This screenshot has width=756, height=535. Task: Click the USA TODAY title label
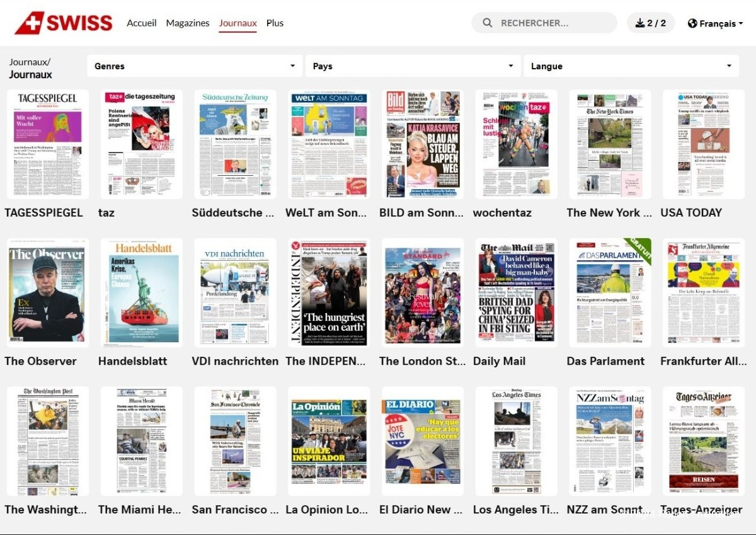[691, 213]
